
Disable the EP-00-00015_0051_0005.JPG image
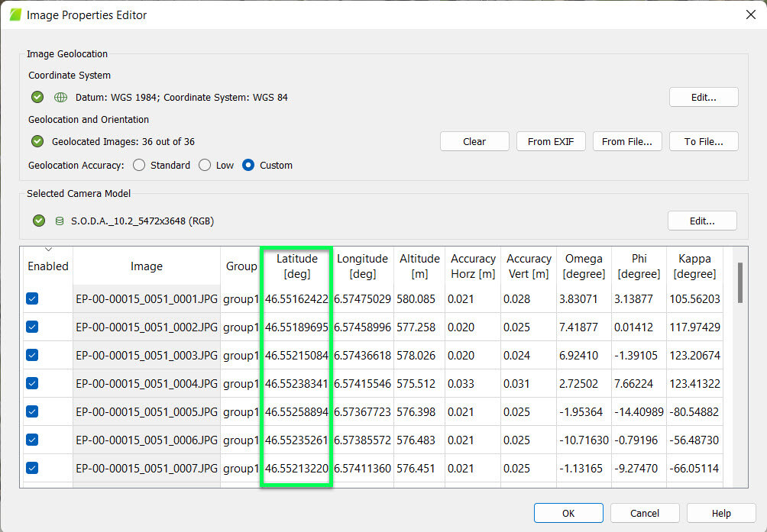pyautogui.click(x=31, y=411)
